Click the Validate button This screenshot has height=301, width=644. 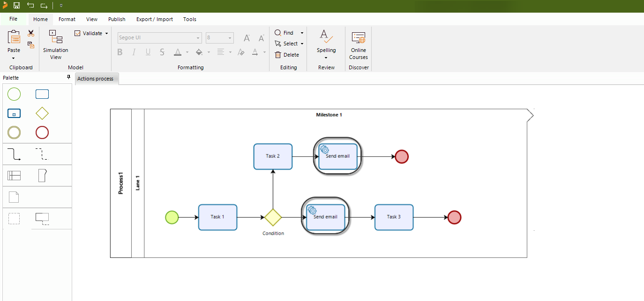(x=89, y=33)
